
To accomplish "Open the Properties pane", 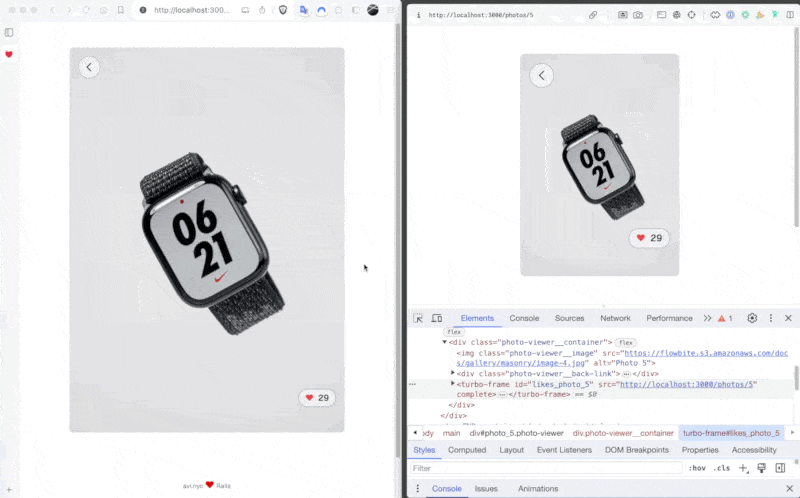I will pyautogui.click(x=700, y=450).
